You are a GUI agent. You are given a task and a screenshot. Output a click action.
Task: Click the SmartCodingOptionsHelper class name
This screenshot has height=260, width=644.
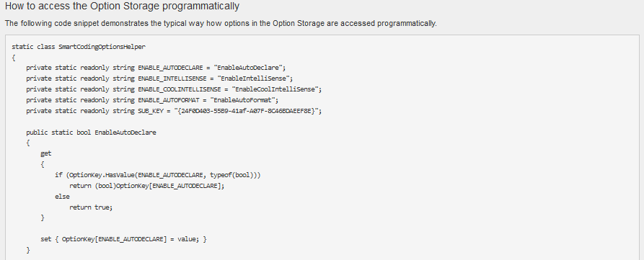click(x=102, y=47)
